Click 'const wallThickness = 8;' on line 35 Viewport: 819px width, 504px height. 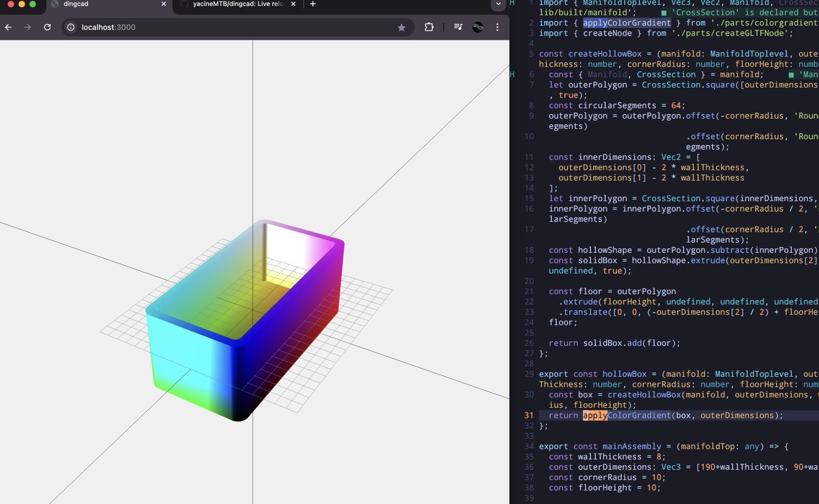click(x=607, y=457)
